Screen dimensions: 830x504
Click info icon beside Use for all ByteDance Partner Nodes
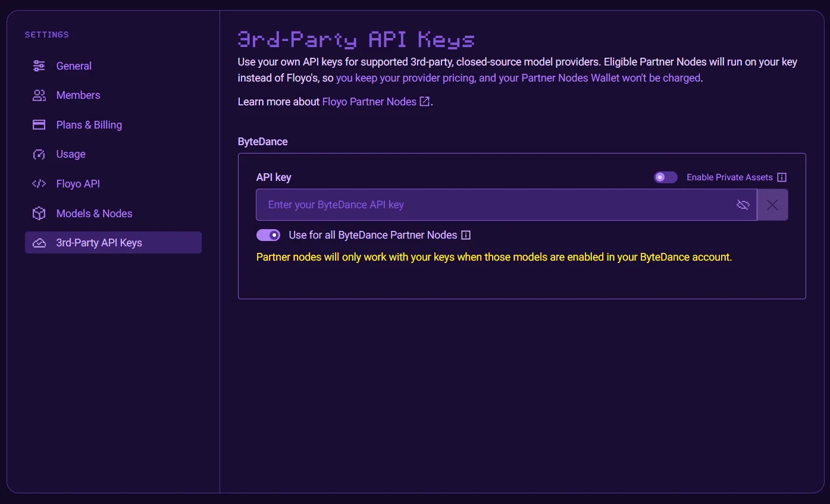(x=466, y=235)
